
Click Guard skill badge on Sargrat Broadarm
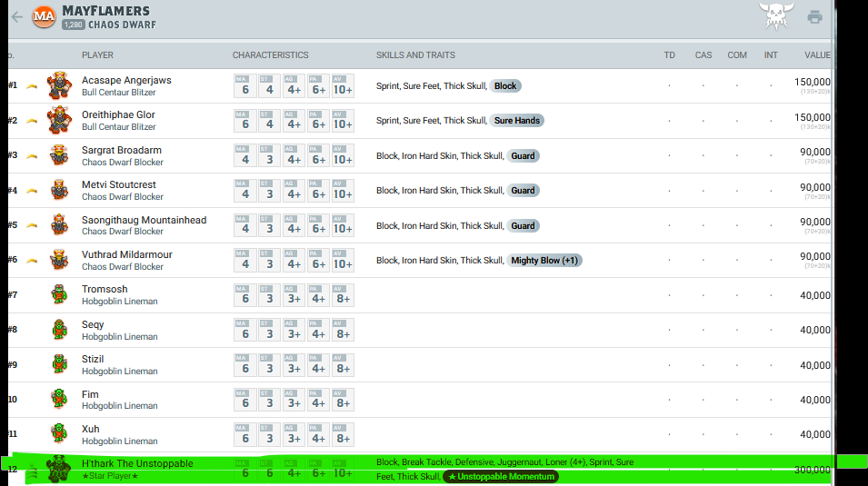tap(523, 155)
